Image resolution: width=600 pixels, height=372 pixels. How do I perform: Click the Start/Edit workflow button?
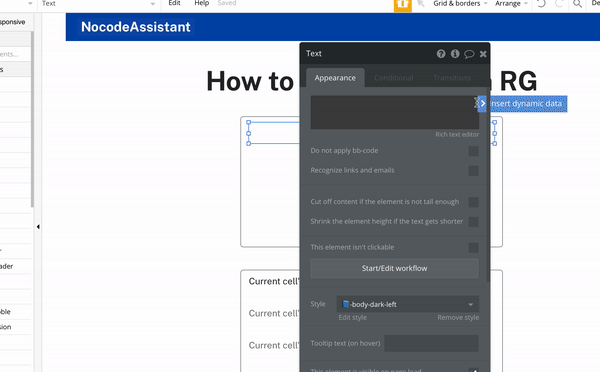(395, 268)
